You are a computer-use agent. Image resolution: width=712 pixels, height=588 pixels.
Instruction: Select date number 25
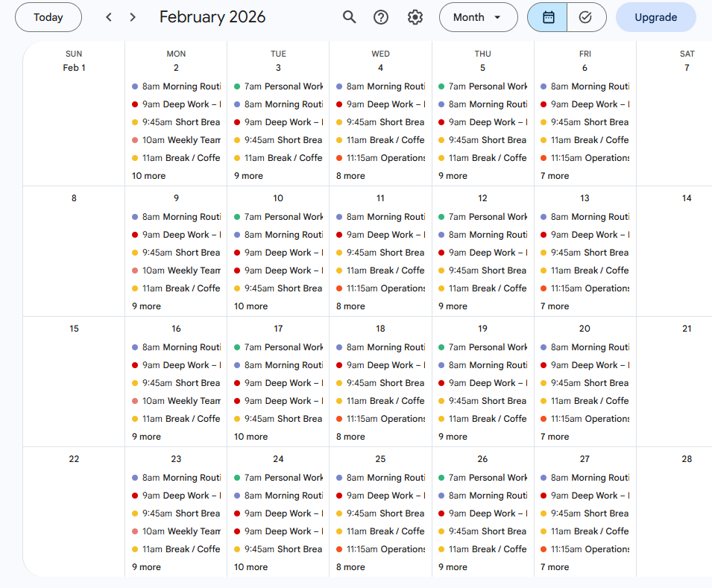click(x=380, y=458)
